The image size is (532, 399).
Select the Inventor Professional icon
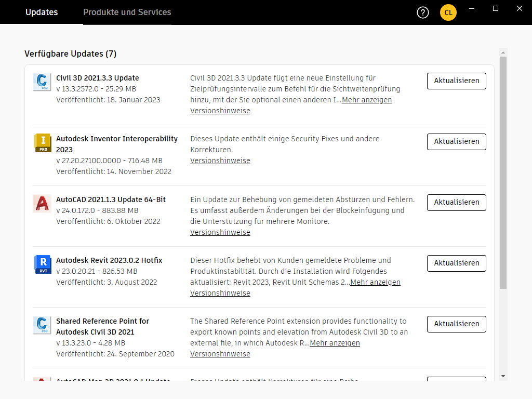point(42,142)
